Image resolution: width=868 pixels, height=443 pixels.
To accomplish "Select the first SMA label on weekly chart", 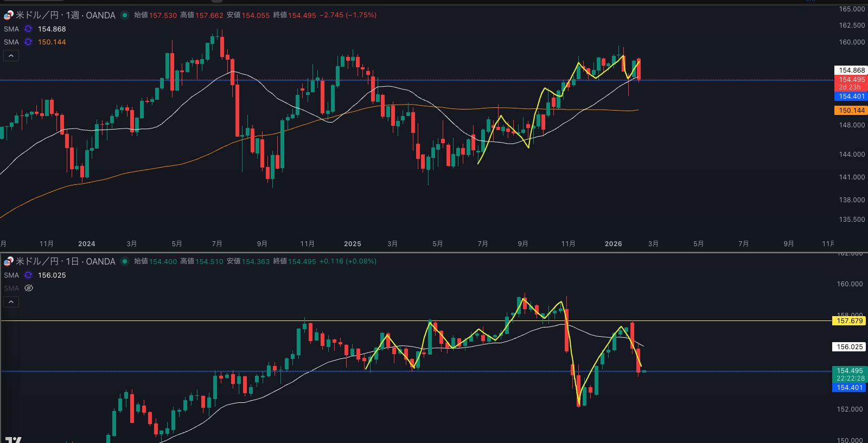I will pyautogui.click(x=11, y=29).
